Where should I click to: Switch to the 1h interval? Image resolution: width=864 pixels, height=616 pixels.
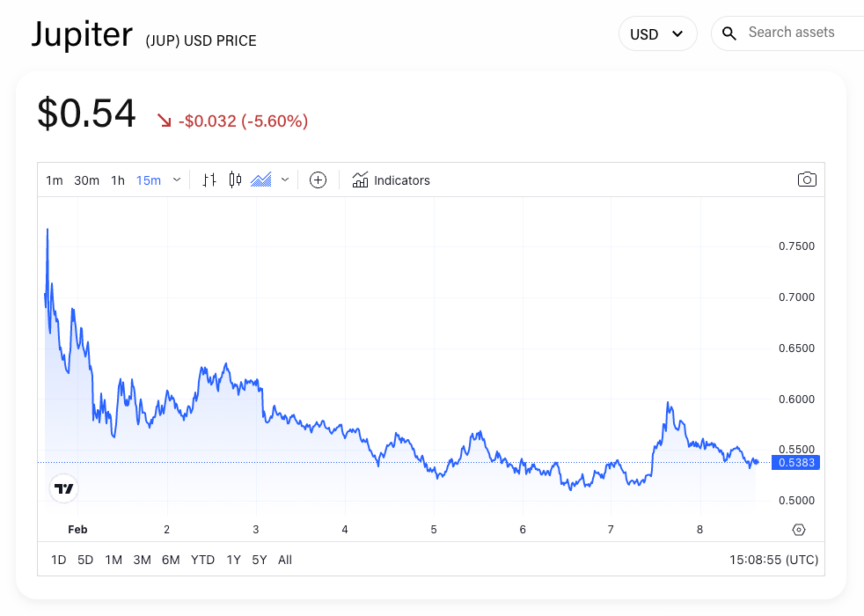pos(118,180)
